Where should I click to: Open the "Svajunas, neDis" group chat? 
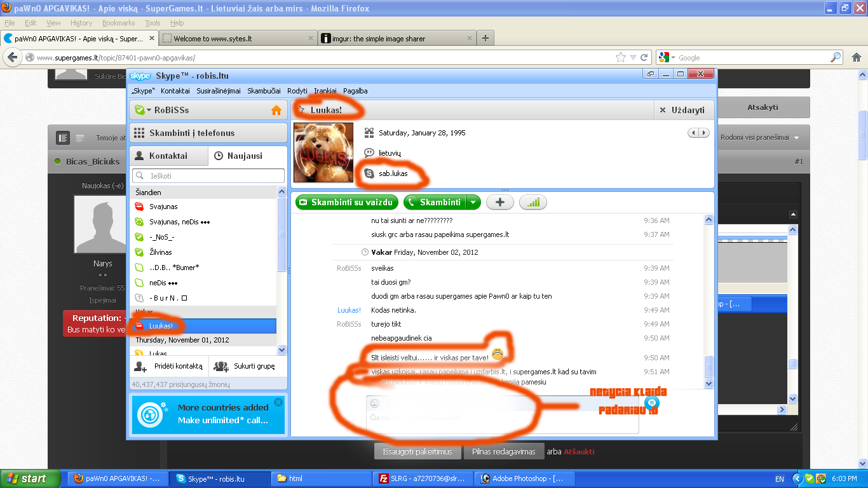pos(203,222)
